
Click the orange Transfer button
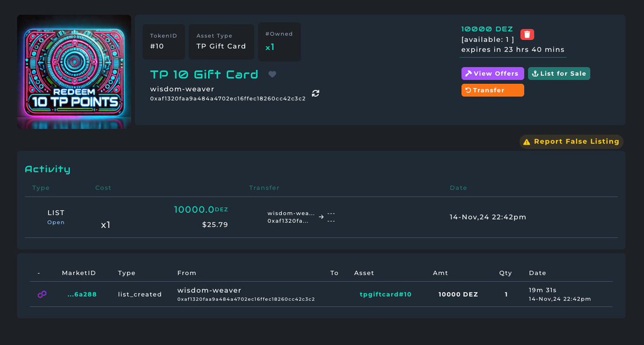(492, 90)
